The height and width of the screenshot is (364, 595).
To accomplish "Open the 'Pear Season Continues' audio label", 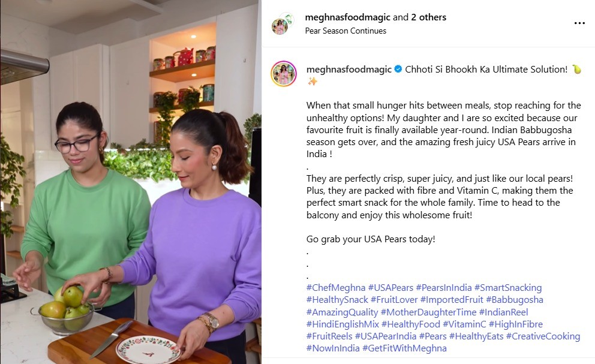I will click(x=345, y=31).
